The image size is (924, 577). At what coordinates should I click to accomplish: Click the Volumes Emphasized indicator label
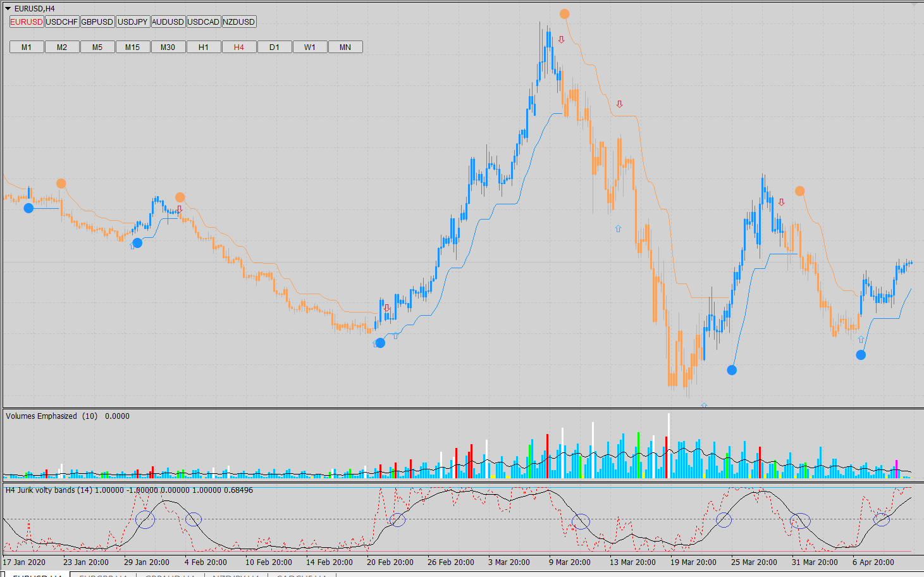coord(42,416)
